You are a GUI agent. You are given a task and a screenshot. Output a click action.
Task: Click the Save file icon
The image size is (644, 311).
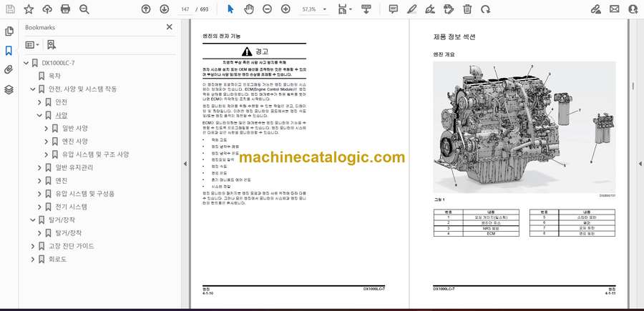point(10,9)
